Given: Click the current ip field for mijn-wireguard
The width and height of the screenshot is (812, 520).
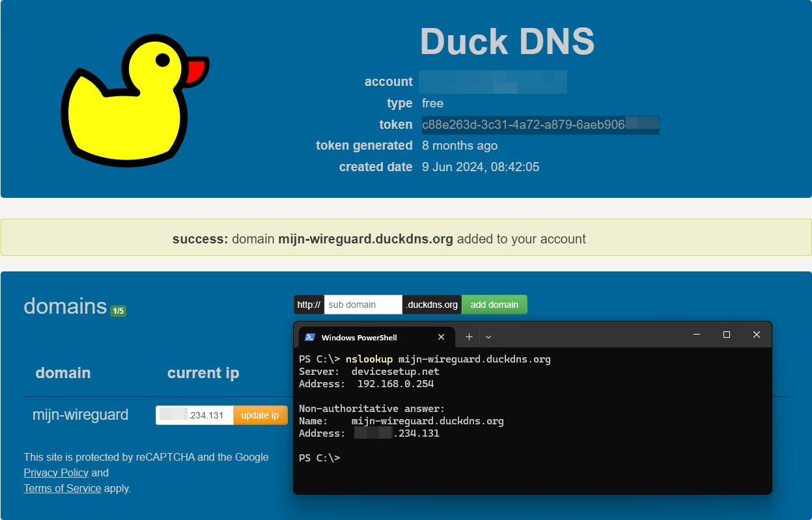Looking at the screenshot, I should 195,415.
